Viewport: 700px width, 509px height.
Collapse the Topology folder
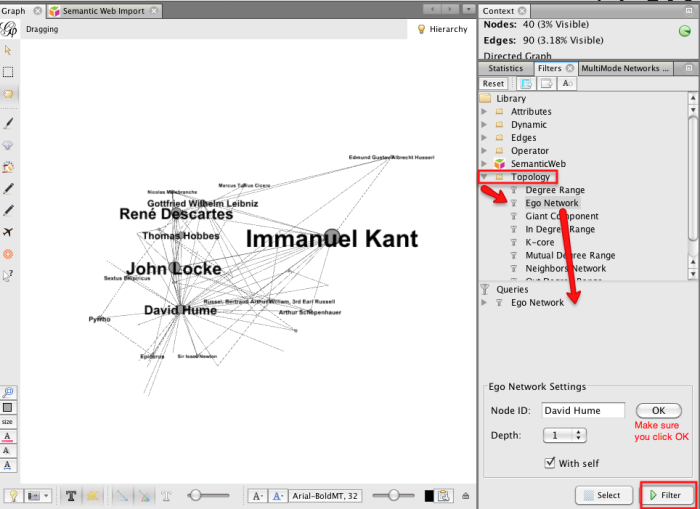point(485,177)
